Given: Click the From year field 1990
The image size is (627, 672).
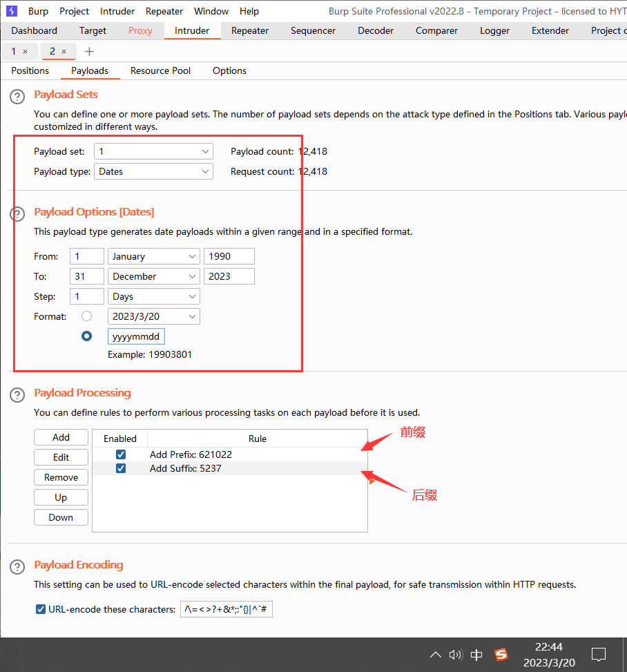Looking at the screenshot, I should (x=229, y=256).
